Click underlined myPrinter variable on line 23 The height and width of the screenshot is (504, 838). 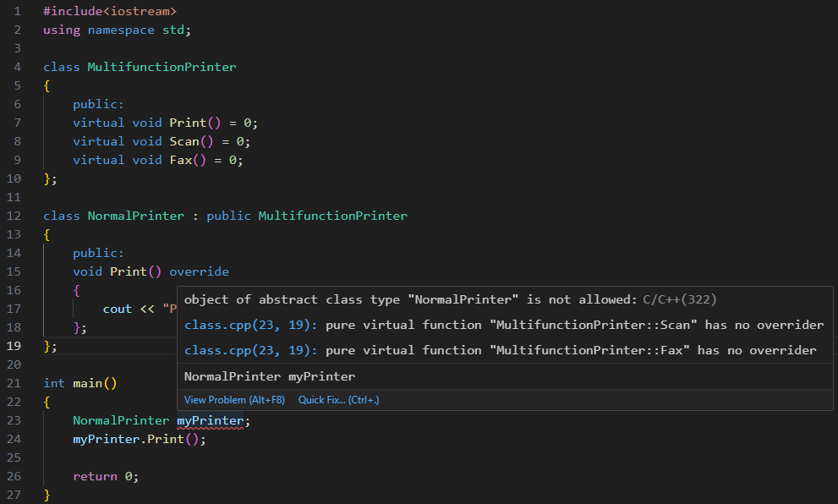pyautogui.click(x=210, y=420)
